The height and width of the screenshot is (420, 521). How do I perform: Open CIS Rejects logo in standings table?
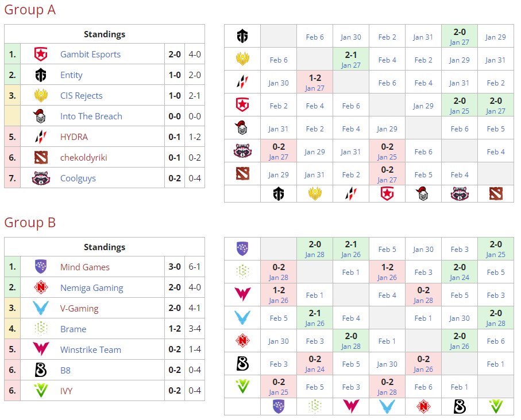[41, 95]
